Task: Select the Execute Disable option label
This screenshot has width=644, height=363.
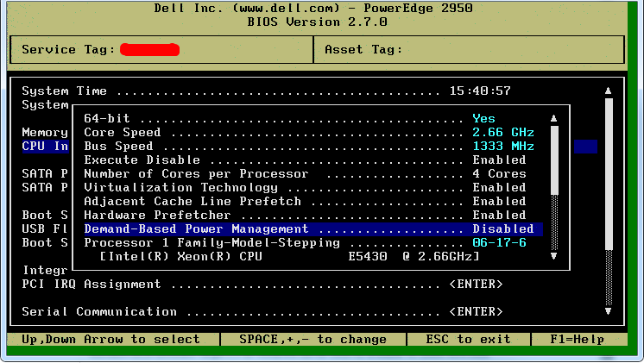Action: pos(142,160)
